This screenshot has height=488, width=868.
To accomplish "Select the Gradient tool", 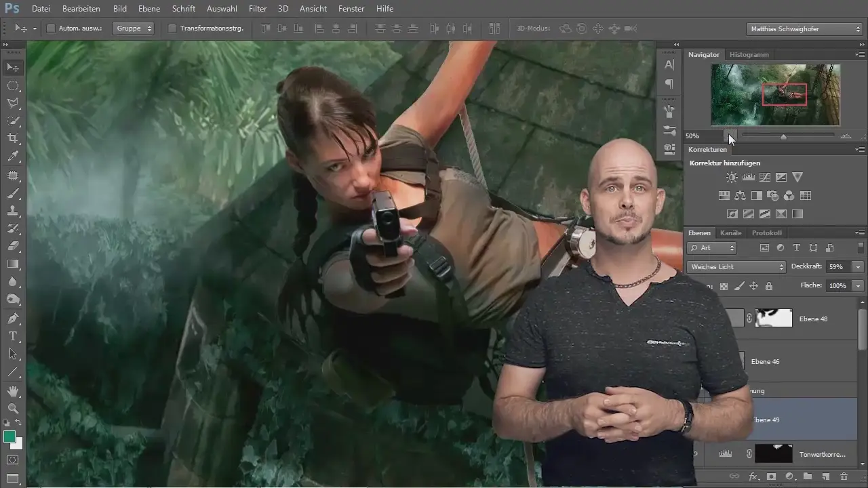I will pyautogui.click(x=13, y=264).
